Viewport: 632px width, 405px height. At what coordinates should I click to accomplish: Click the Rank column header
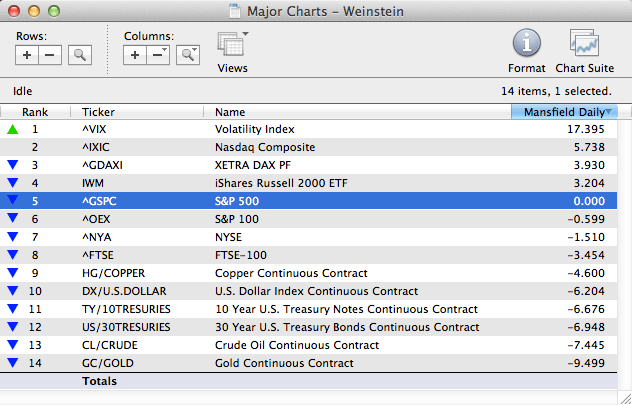click(x=35, y=112)
